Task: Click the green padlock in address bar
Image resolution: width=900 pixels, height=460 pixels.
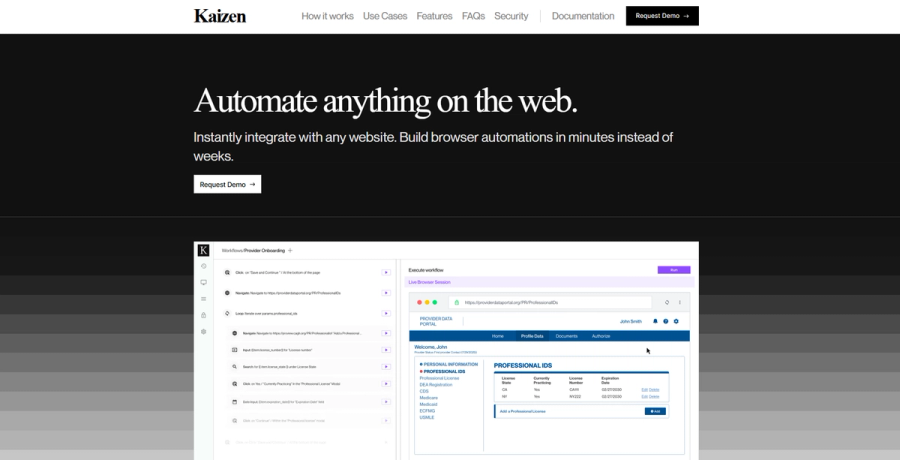Action: pos(457,302)
